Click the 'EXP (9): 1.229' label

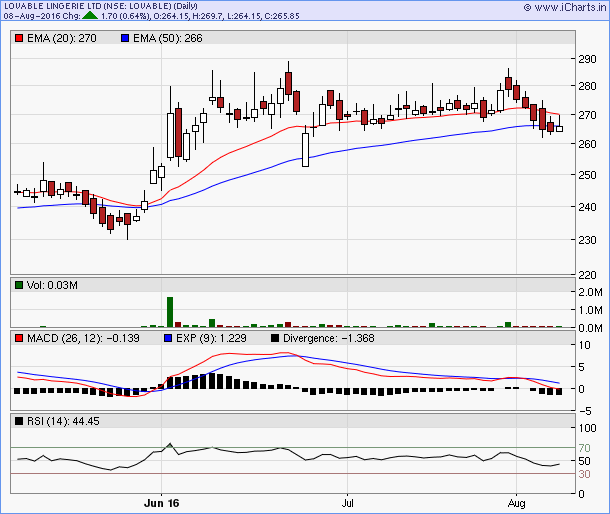click(211, 338)
